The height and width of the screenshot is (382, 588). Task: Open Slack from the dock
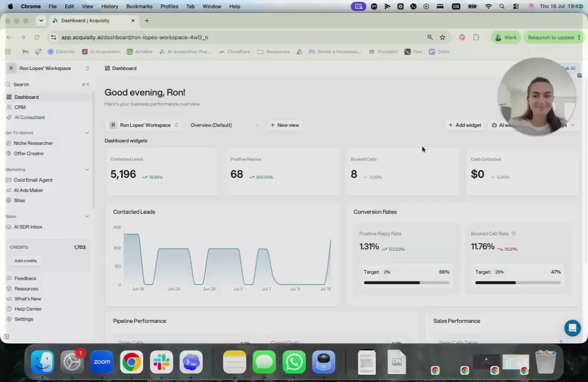point(161,362)
